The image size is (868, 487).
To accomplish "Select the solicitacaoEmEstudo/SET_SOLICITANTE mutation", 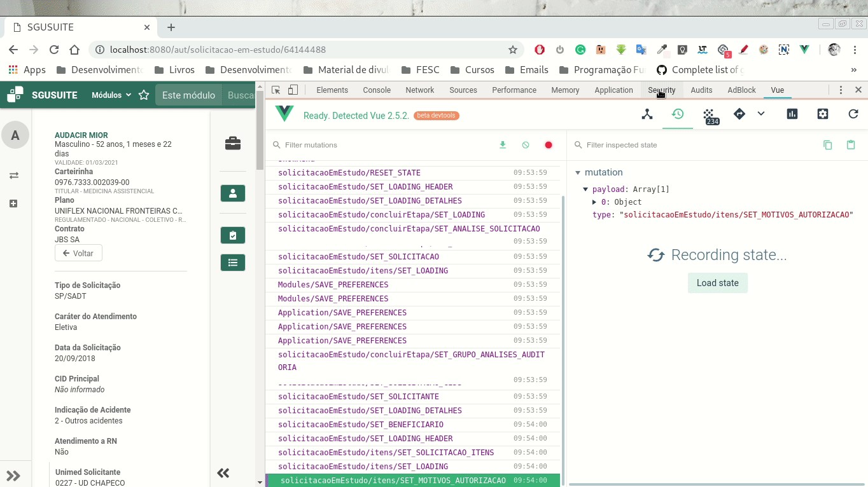I will point(412,397).
